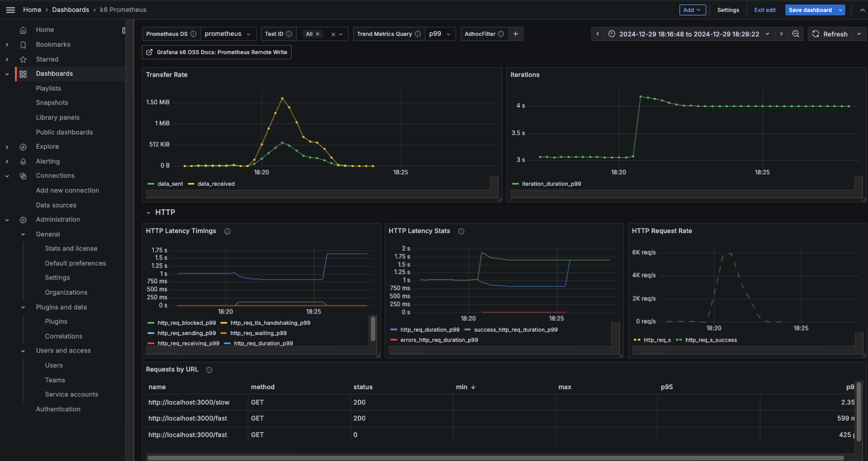The width and height of the screenshot is (868, 461).
Task: Open Explore in the sidebar
Action: [x=47, y=146]
